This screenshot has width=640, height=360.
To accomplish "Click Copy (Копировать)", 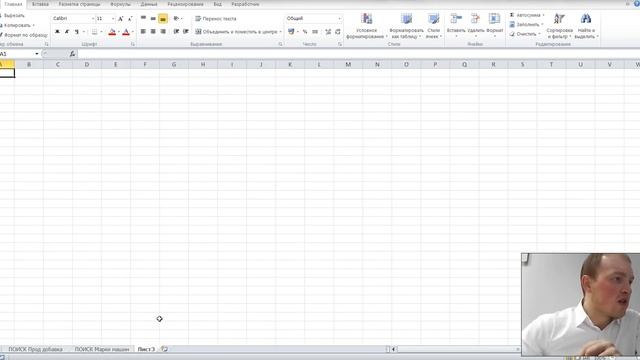I will 16,25.
